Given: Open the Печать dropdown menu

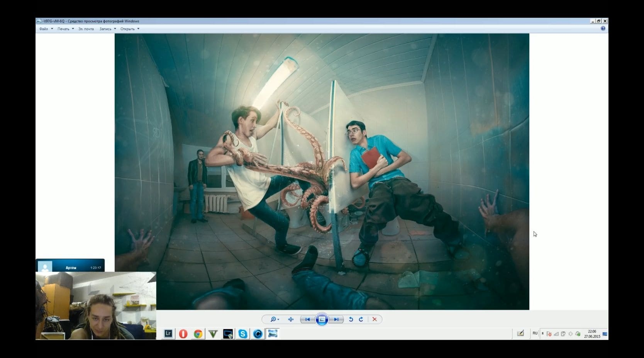Looking at the screenshot, I should pos(66,29).
